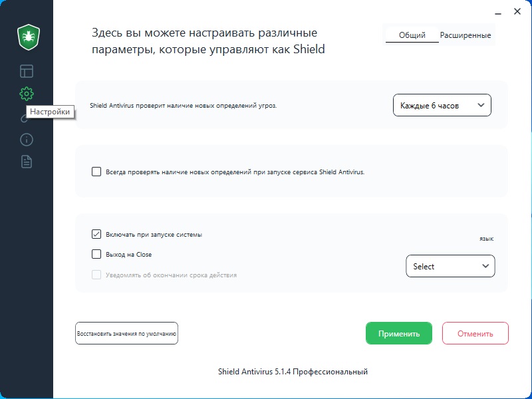Viewport: 532px width, 399px height.
Task: Open the report document sidebar icon
Action: [x=26, y=162]
